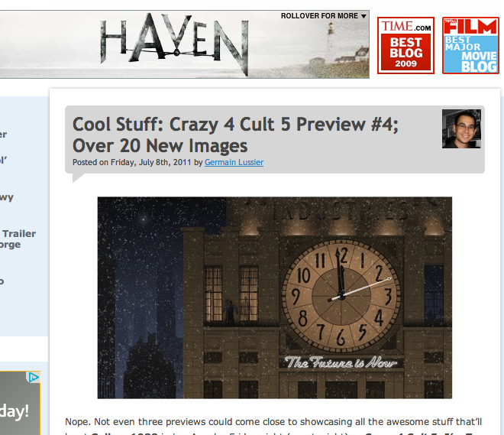Click the sidebar ad ending with 'day!'
Image resolution: width=504 pixels, height=435 pixels.
pyautogui.click(x=20, y=403)
